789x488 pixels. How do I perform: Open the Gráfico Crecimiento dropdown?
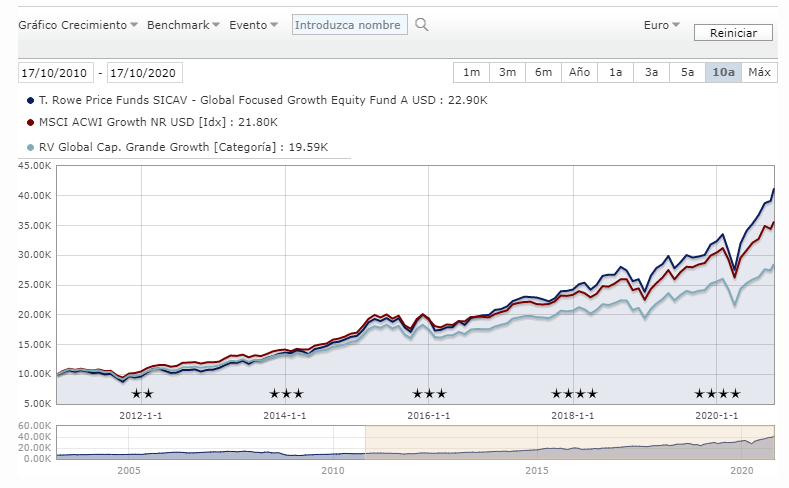point(78,24)
